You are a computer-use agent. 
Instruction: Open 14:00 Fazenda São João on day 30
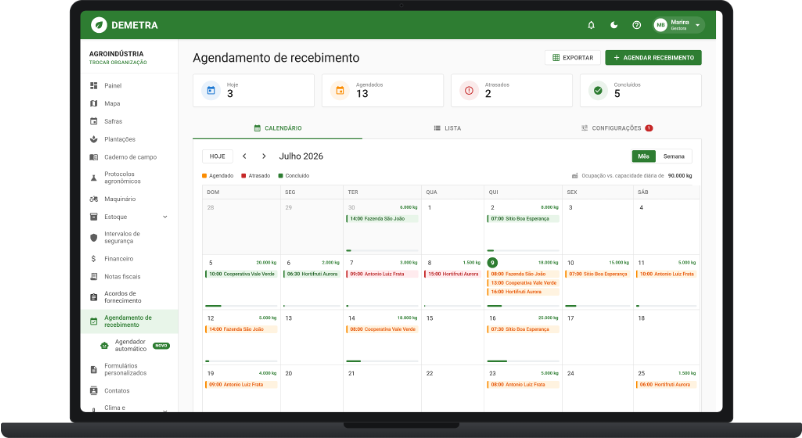382,218
